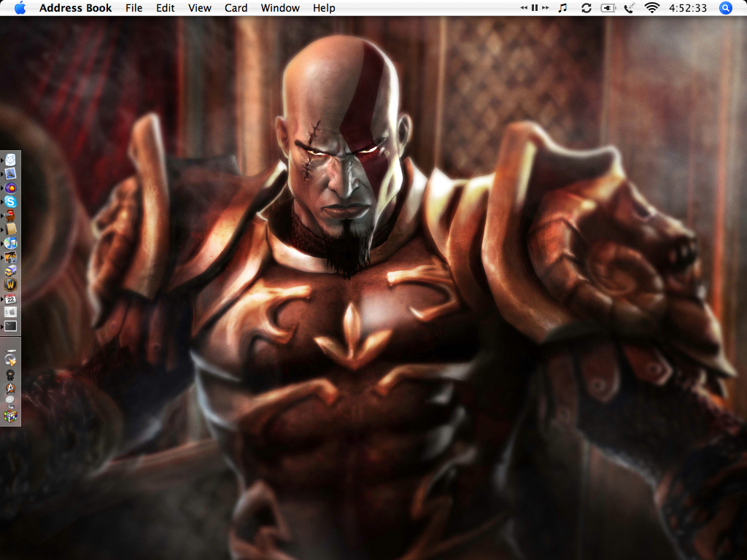Launch iTunes from the dock

coord(11,243)
